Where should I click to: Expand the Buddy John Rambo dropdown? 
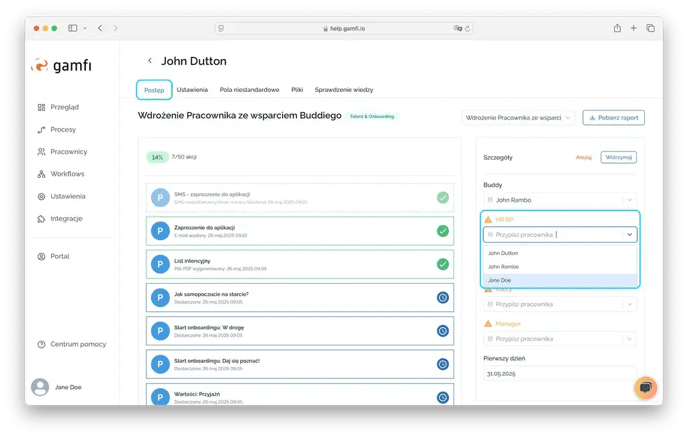[628, 200]
